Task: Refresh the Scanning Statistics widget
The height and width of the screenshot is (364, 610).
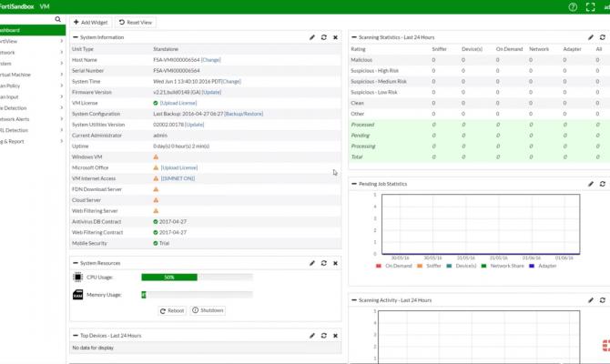Action: (602, 37)
